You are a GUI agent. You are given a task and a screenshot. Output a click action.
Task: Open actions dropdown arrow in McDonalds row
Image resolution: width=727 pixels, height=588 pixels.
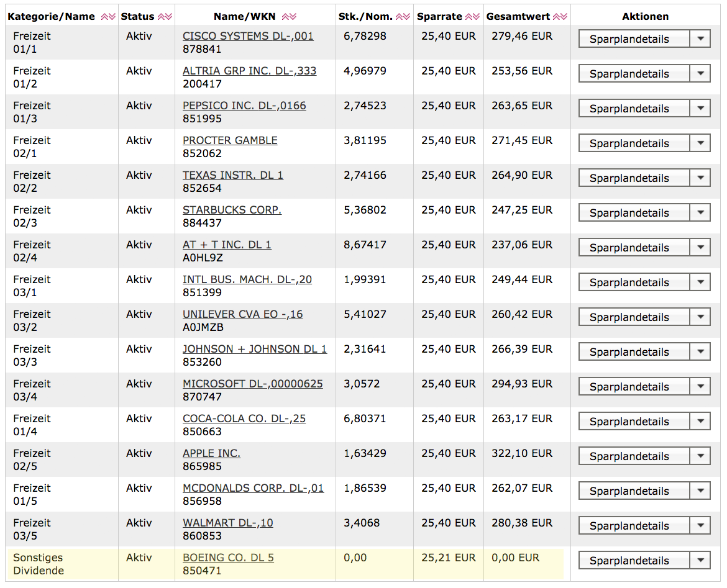700,491
